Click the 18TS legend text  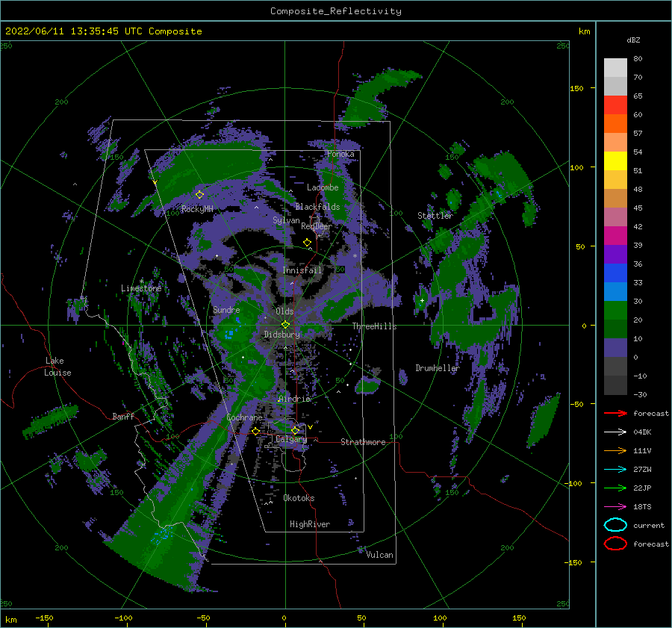642,507
